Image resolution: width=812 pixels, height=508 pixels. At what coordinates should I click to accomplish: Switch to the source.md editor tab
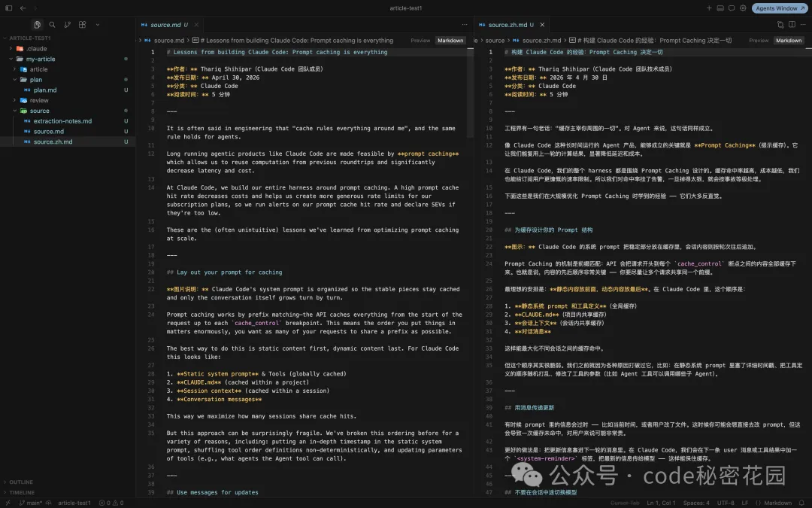[170, 24]
